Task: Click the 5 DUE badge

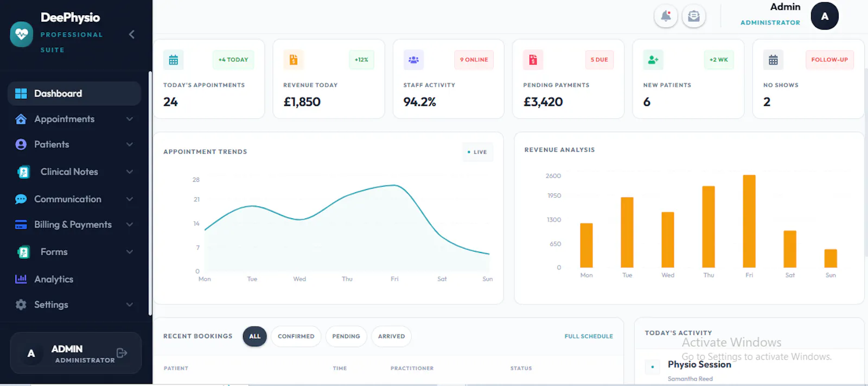Action: pos(599,60)
